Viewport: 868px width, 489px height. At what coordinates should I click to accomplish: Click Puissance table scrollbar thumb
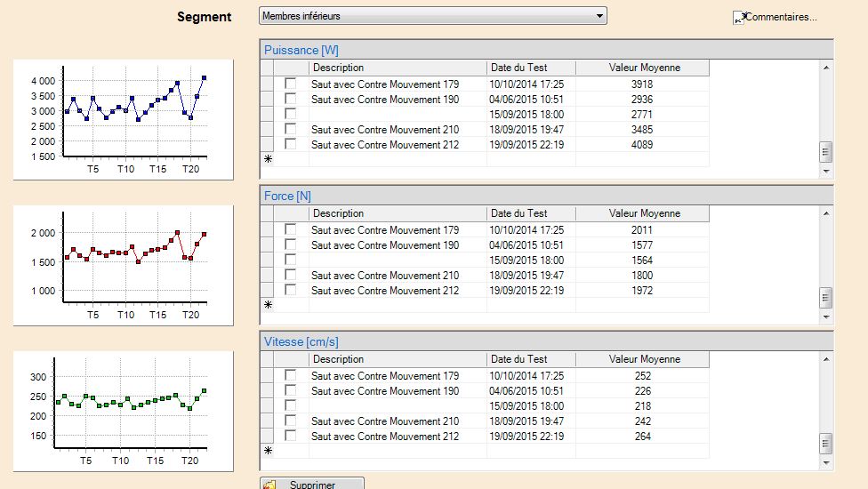click(826, 152)
